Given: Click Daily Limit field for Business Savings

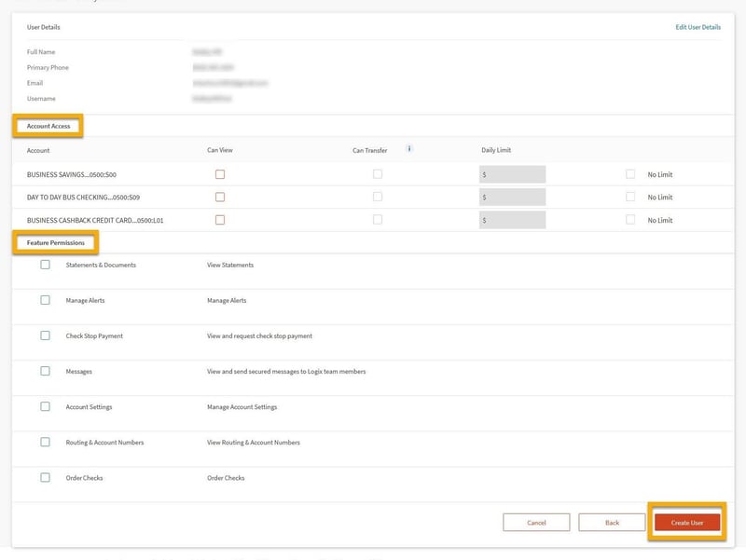Looking at the screenshot, I should pyautogui.click(x=512, y=174).
